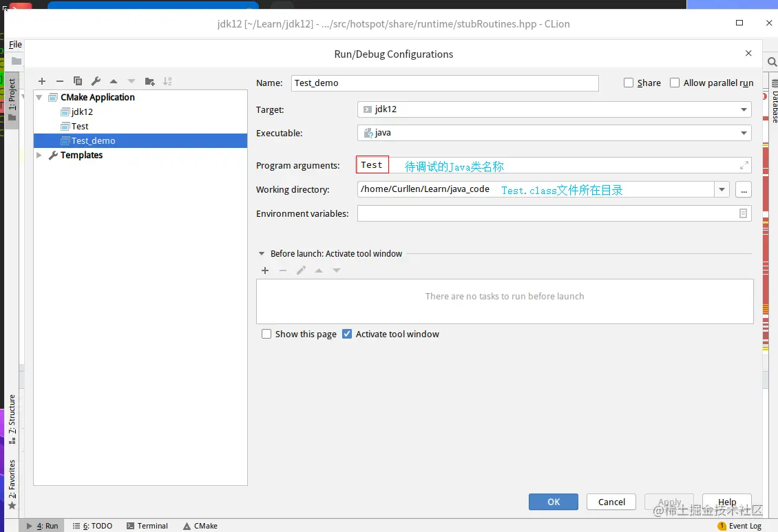Open the Structure tool window
This screenshot has width=778, height=532.
click(12, 419)
